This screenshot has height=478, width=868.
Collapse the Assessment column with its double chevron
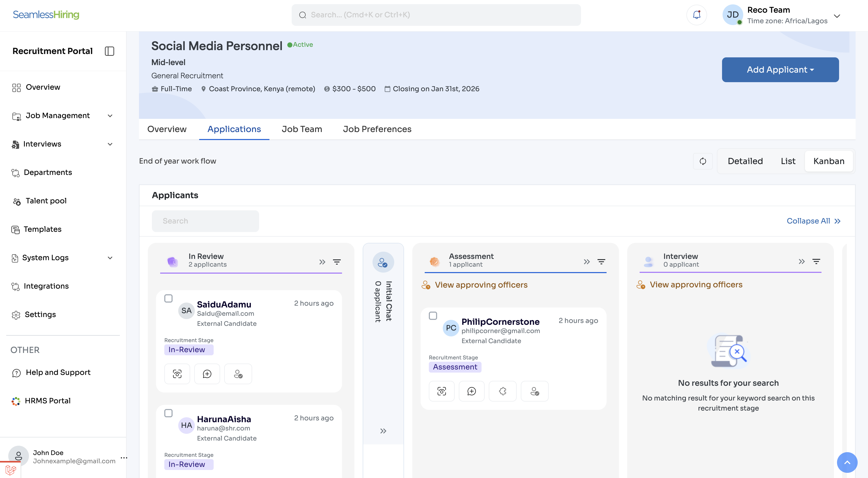pos(587,261)
